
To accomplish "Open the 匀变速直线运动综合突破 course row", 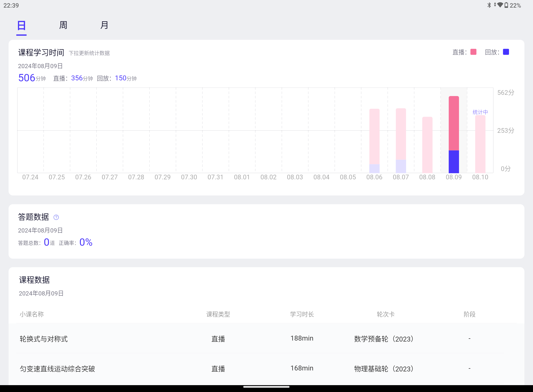I will tap(57, 369).
